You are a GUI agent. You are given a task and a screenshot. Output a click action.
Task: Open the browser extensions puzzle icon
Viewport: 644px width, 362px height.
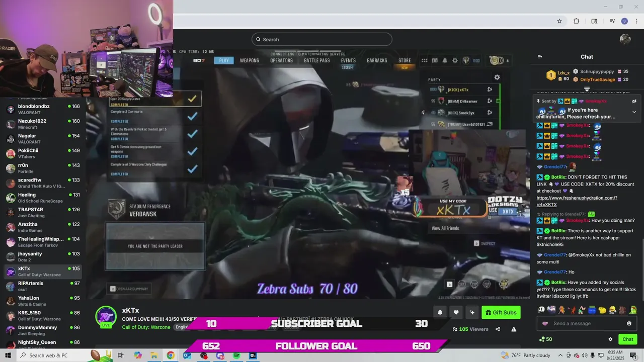click(x=577, y=21)
